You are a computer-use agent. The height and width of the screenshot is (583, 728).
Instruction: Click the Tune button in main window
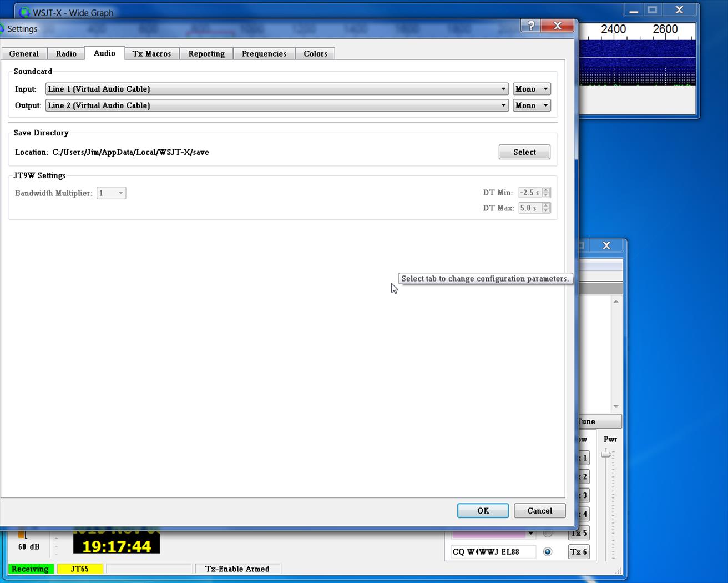pyautogui.click(x=599, y=421)
